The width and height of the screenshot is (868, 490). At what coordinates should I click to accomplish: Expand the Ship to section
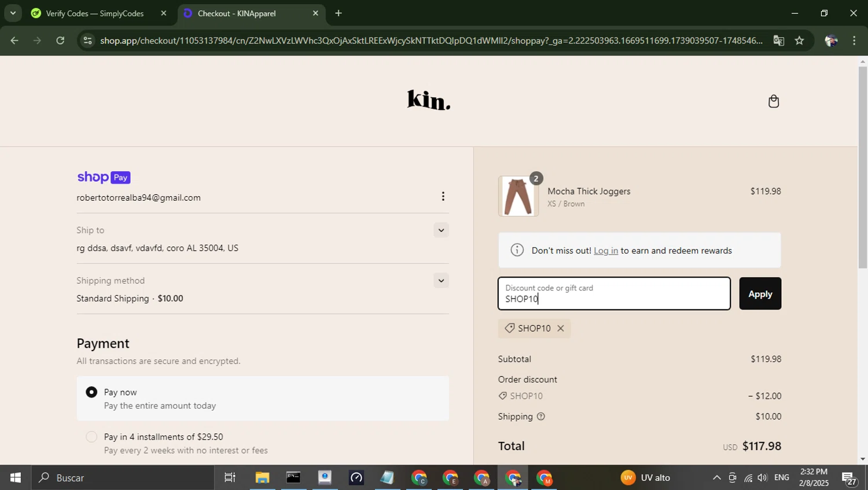(x=441, y=230)
